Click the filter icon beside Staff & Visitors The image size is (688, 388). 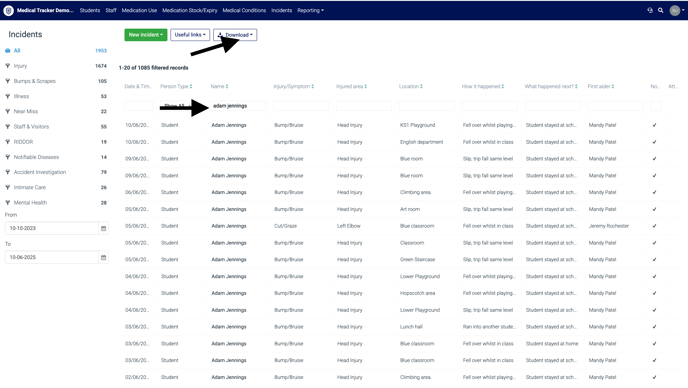click(x=7, y=126)
